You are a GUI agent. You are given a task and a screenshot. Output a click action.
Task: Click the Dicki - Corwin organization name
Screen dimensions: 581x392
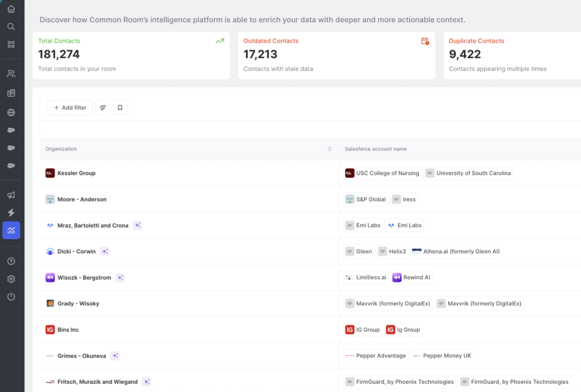[76, 251]
